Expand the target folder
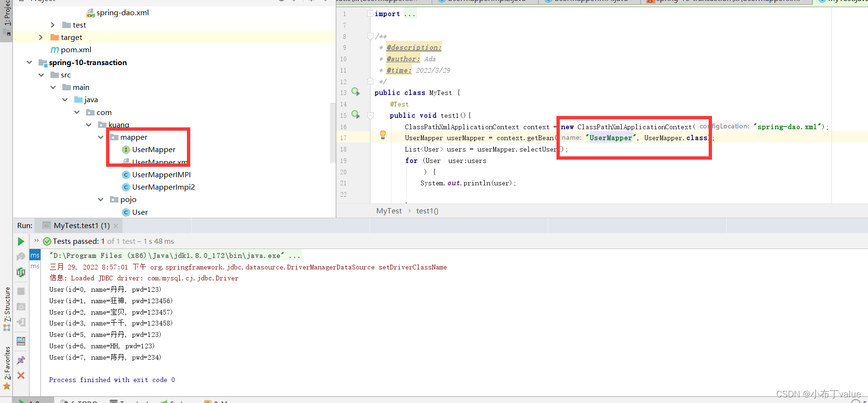The height and width of the screenshot is (403, 868). click(41, 37)
